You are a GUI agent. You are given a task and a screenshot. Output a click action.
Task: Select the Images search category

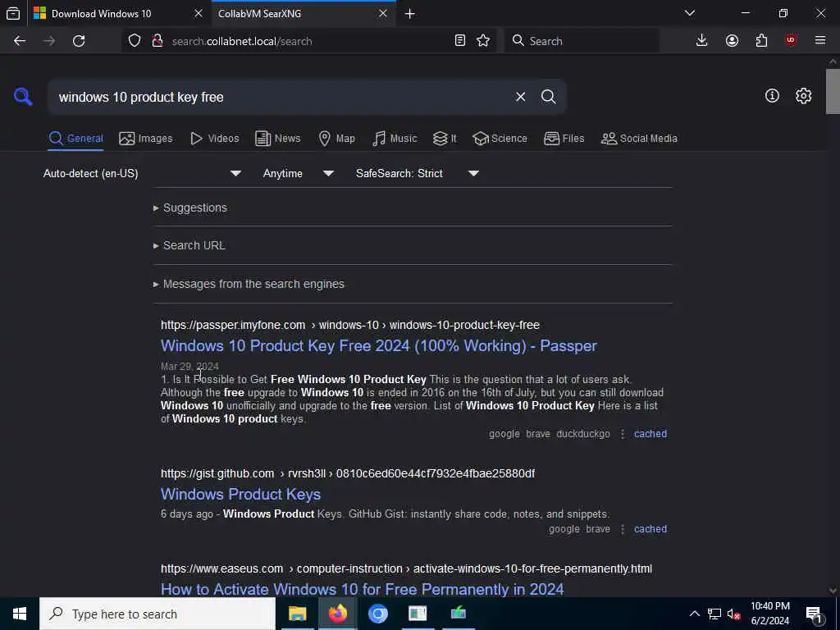coord(146,139)
